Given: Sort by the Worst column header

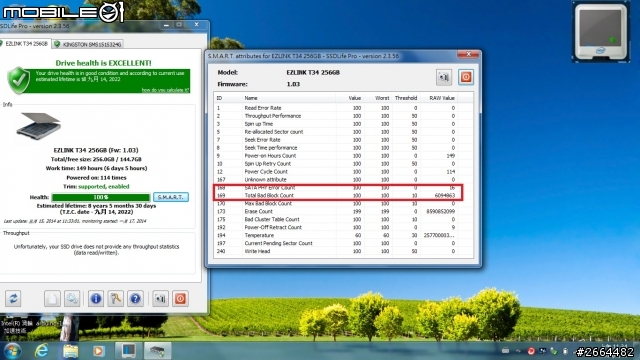Looking at the screenshot, I should point(378,98).
